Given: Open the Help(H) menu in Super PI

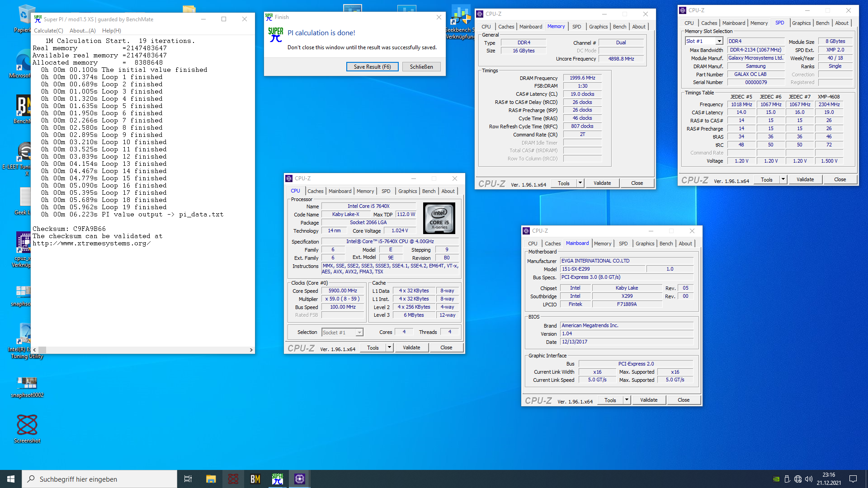Looking at the screenshot, I should [111, 31].
